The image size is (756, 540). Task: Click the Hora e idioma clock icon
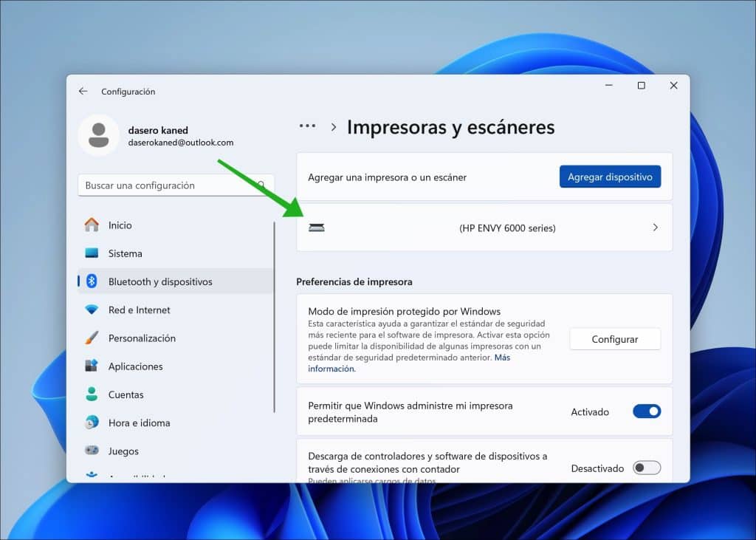click(92, 423)
